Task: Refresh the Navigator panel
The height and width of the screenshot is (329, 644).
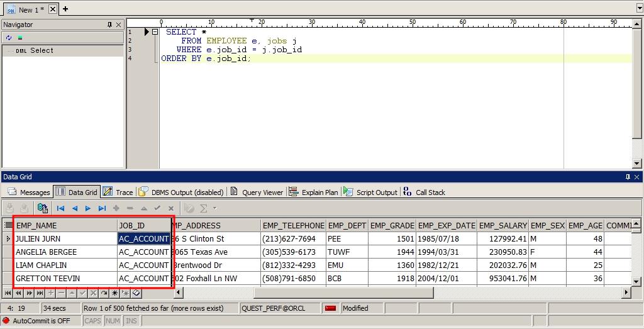Action: coord(9,38)
